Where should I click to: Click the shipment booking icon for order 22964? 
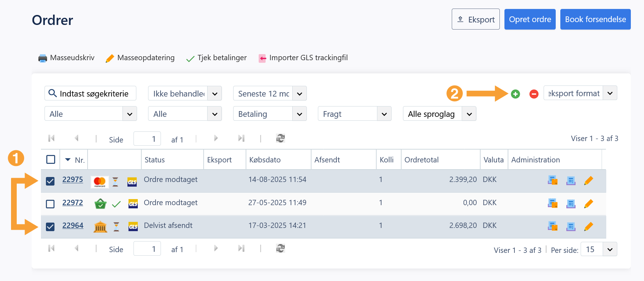tap(553, 226)
